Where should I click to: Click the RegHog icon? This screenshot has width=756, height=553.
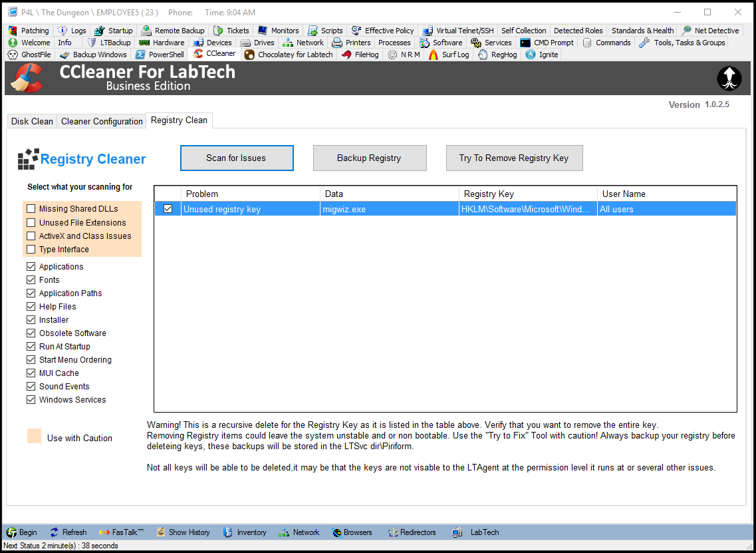coord(483,55)
